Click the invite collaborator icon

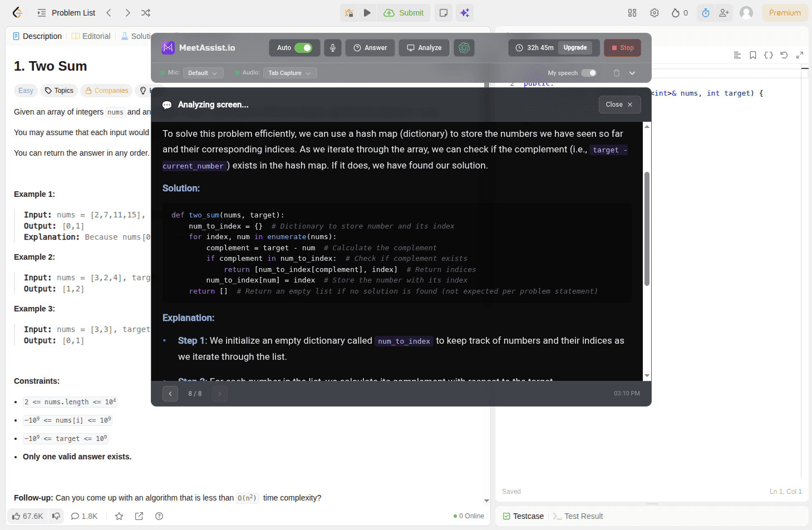pos(724,12)
